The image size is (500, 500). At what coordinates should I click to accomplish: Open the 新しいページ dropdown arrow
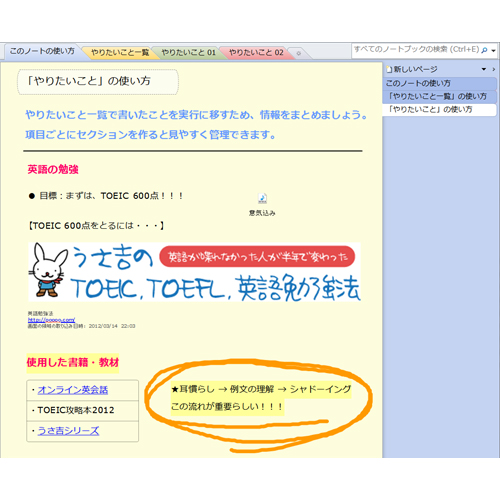pyautogui.click(x=484, y=69)
